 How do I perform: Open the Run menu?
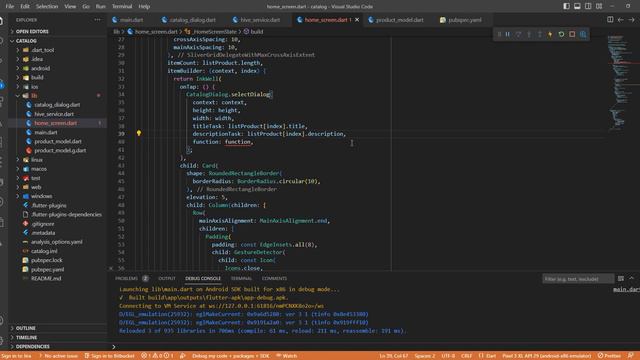100,6
